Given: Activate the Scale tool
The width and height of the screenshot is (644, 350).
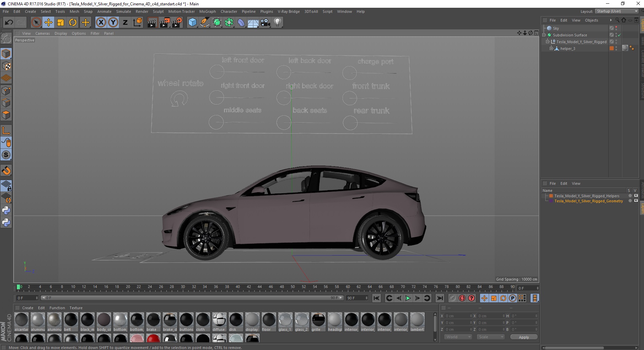Looking at the screenshot, I should (x=61, y=23).
